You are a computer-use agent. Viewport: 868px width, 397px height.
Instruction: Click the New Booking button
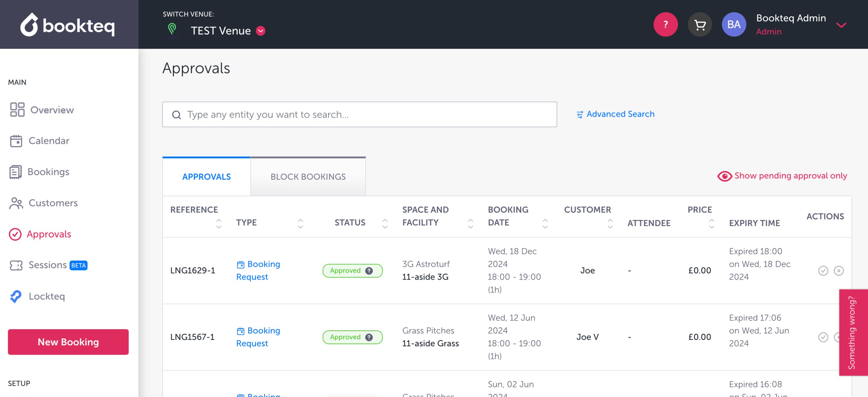pos(68,342)
